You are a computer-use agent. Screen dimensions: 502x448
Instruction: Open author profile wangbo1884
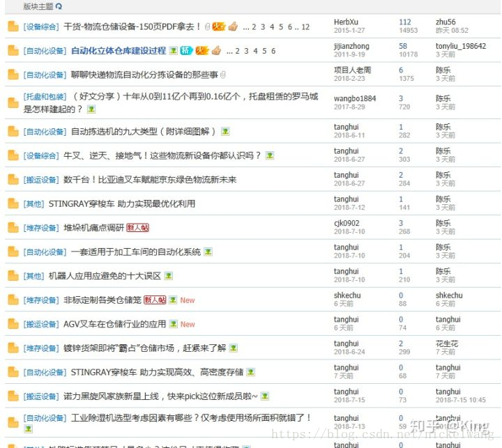[355, 98]
